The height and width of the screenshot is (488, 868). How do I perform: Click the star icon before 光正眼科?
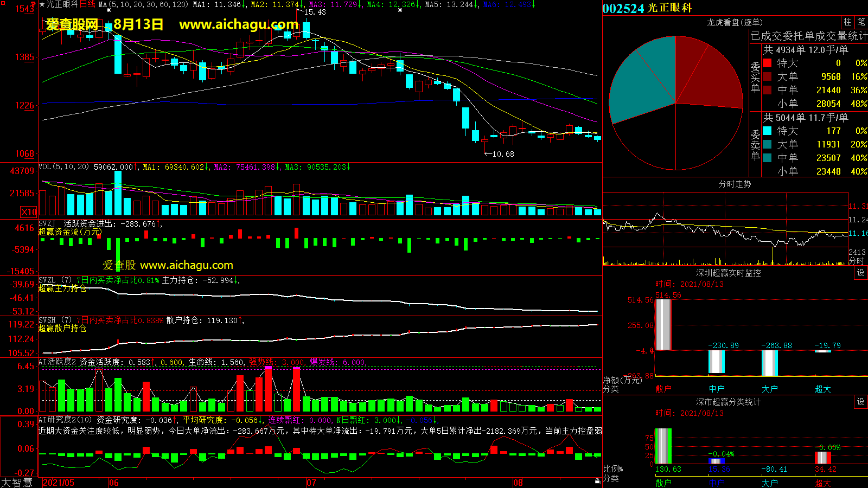click(42, 4)
